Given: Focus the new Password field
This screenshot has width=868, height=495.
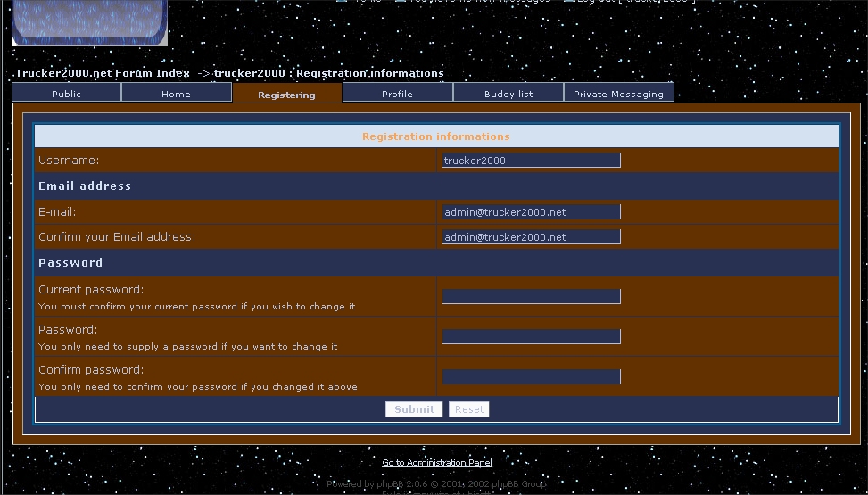Looking at the screenshot, I should [532, 336].
